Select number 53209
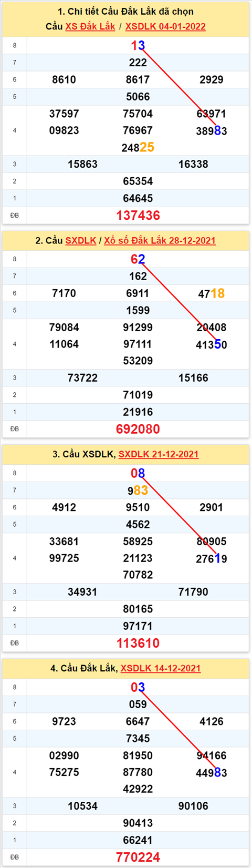Image resolution: width=252 pixels, height=868 pixels. [138, 361]
